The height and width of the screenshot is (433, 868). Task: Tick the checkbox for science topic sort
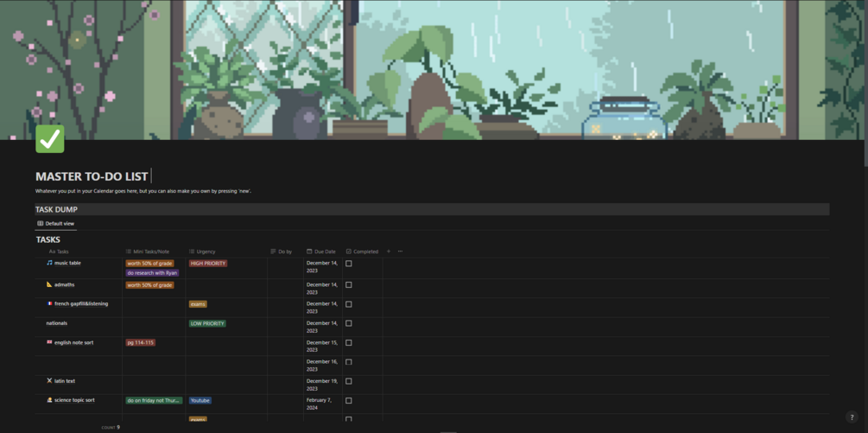point(349,400)
